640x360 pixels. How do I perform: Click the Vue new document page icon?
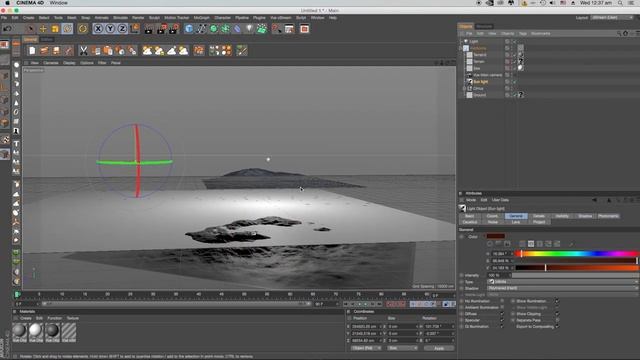coord(32,51)
